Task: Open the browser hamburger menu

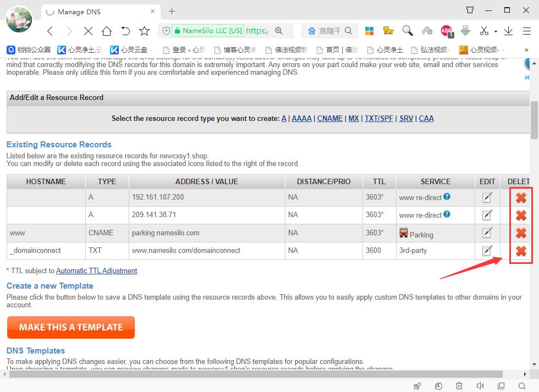Action: pos(527,31)
